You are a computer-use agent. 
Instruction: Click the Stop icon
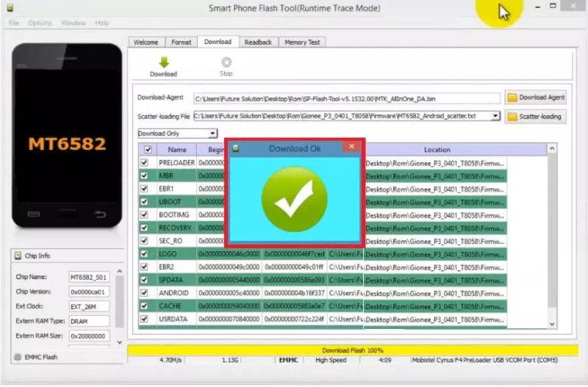click(226, 62)
